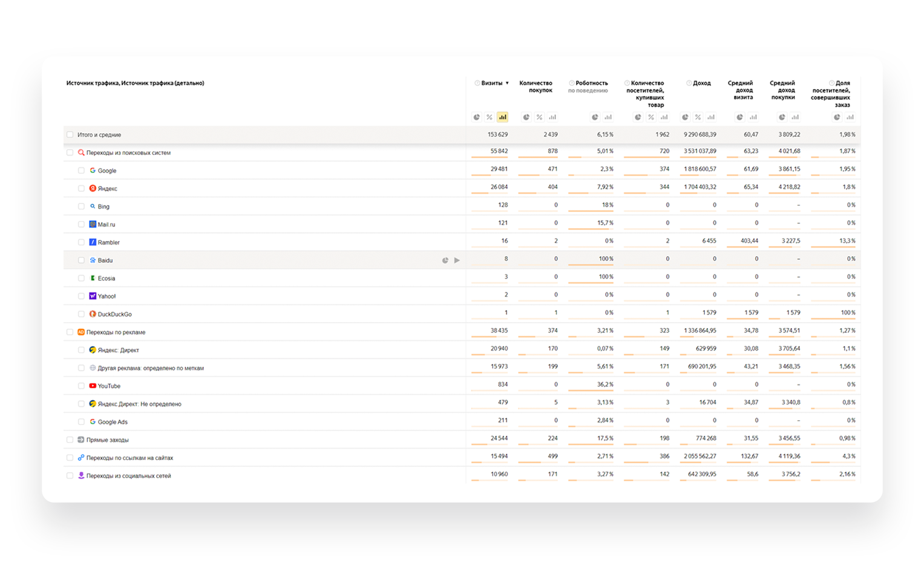Check the Google row checkbox
Screen dimensions: 924x583
(81, 171)
